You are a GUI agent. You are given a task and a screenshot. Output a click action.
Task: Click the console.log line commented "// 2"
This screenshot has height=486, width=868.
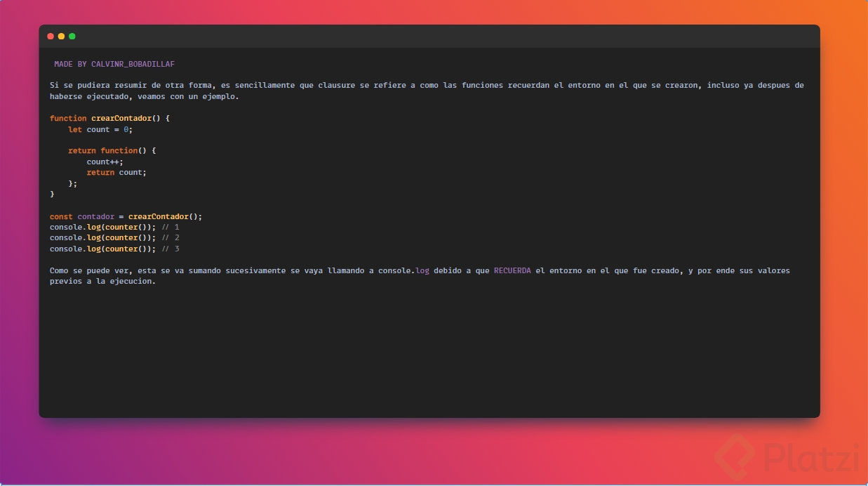(x=114, y=237)
